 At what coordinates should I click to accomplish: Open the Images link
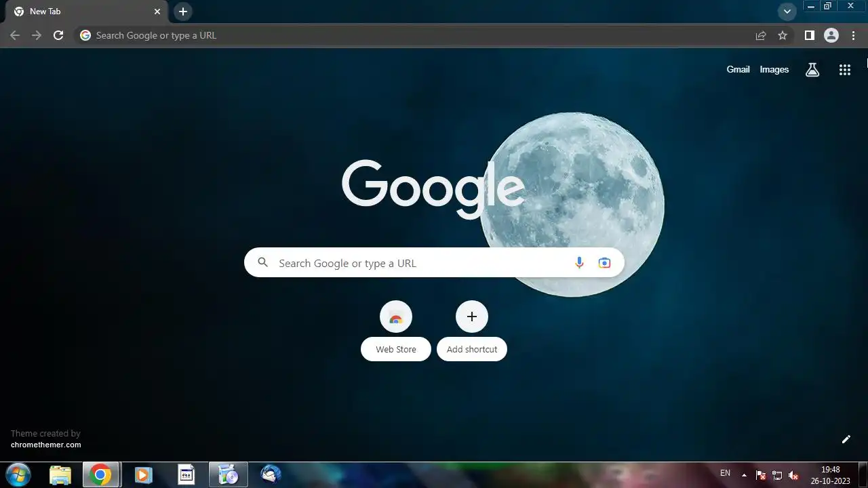pyautogui.click(x=774, y=69)
